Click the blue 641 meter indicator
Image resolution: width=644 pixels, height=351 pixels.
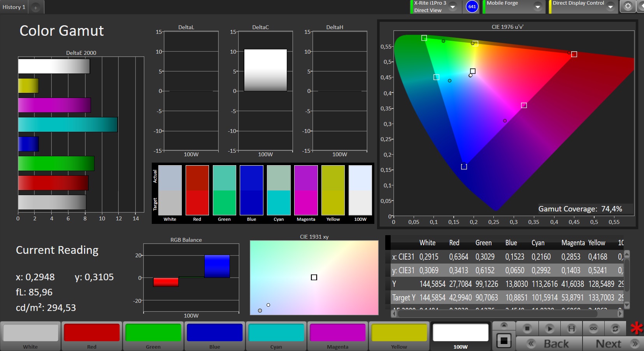click(472, 7)
